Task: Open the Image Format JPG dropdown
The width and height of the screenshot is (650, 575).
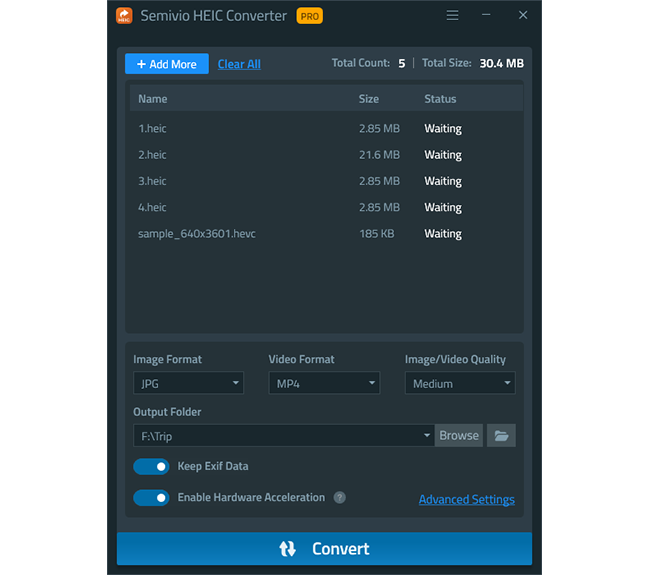Action: point(189,383)
